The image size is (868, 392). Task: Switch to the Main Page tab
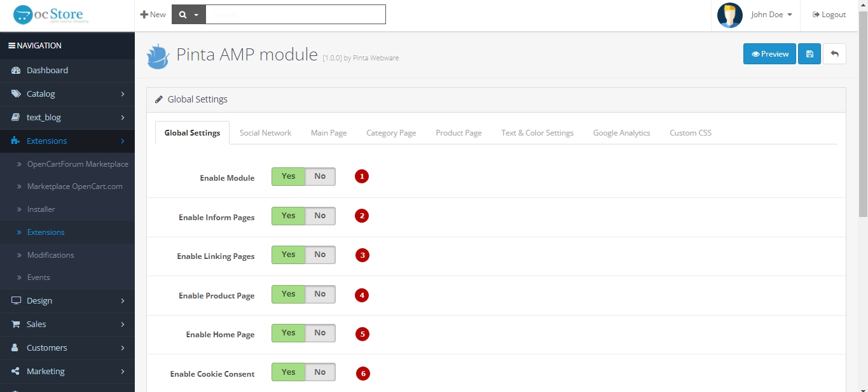[x=329, y=133]
